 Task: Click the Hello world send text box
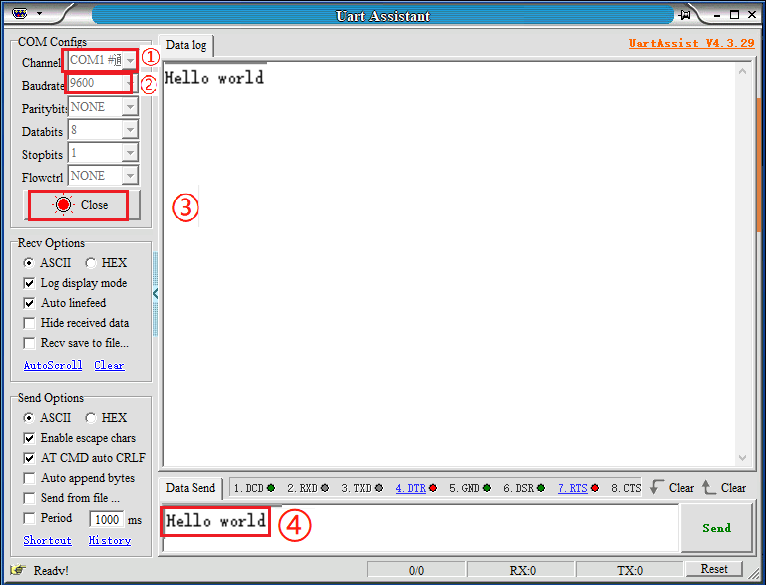click(420, 528)
